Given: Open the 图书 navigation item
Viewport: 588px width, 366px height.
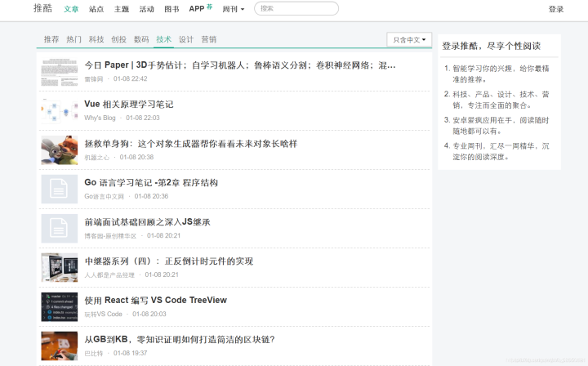Looking at the screenshot, I should [x=171, y=9].
